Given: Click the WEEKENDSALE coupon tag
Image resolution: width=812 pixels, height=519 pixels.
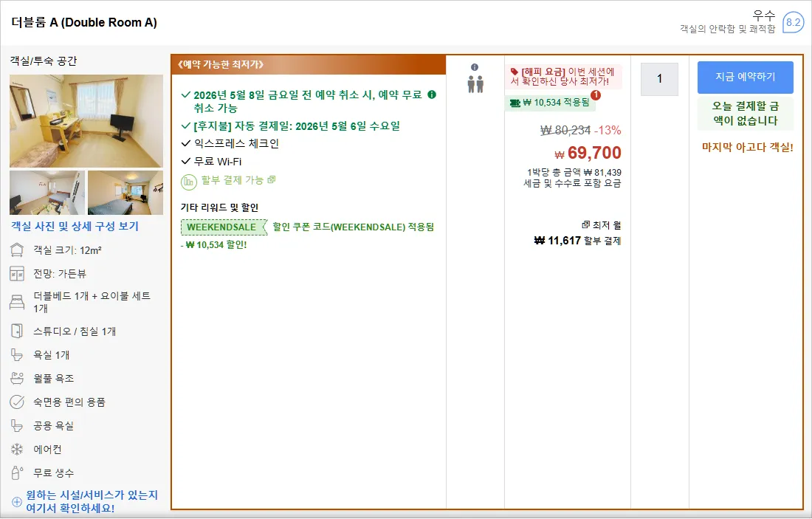Looking at the screenshot, I should (224, 227).
